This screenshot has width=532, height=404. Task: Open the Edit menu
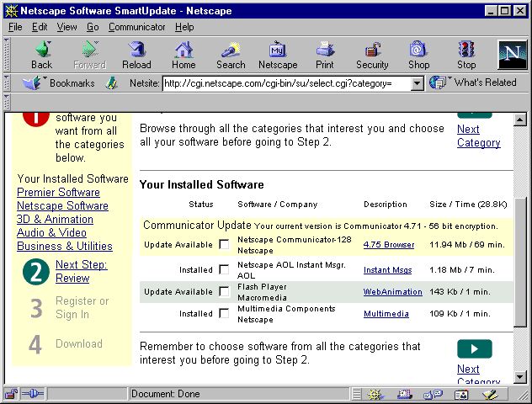pyautogui.click(x=40, y=27)
